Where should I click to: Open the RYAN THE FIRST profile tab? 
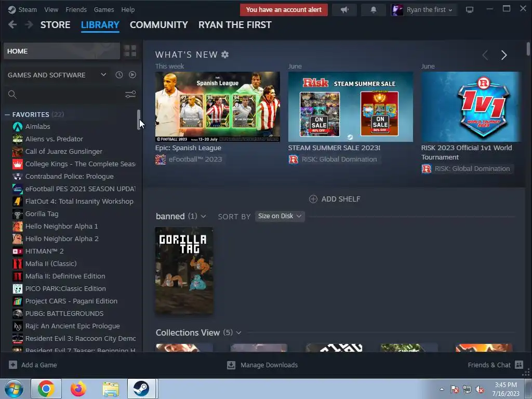click(x=235, y=25)
